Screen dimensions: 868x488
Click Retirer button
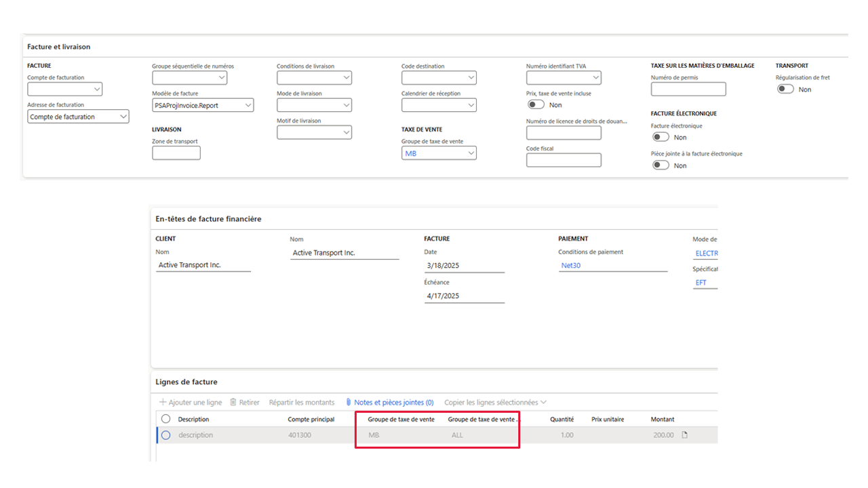(245, 403)
